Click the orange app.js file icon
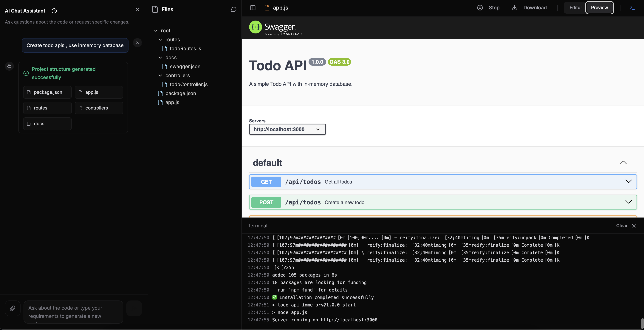 [x=267, y=8]
